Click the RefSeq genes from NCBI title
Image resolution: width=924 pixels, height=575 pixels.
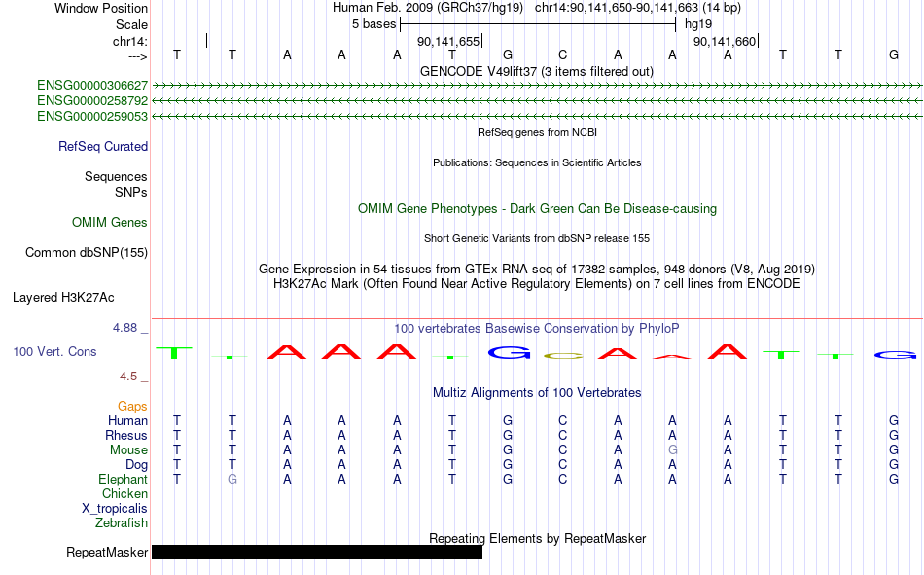tap(538, 132)
